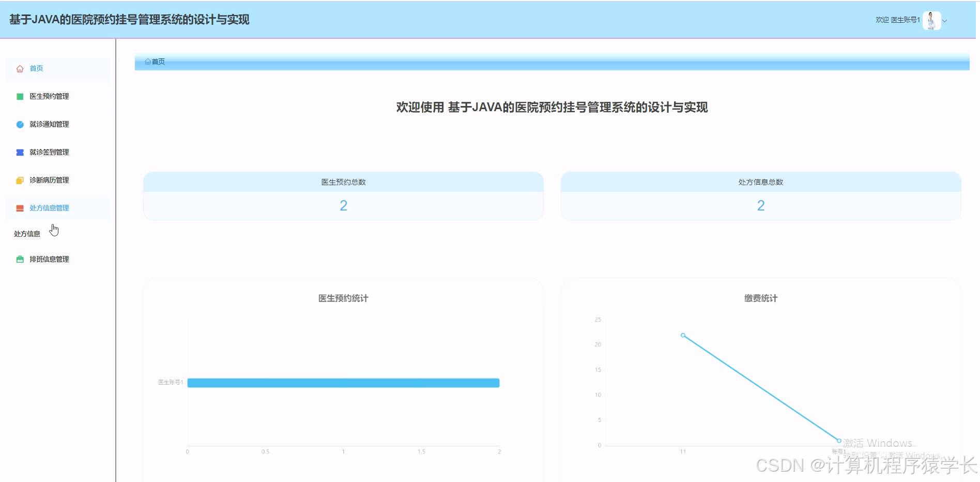The image size is (980, 482).
Task: Click the 医生账号1 bar in 医生预约统计 chart
Action: point(343,383)
